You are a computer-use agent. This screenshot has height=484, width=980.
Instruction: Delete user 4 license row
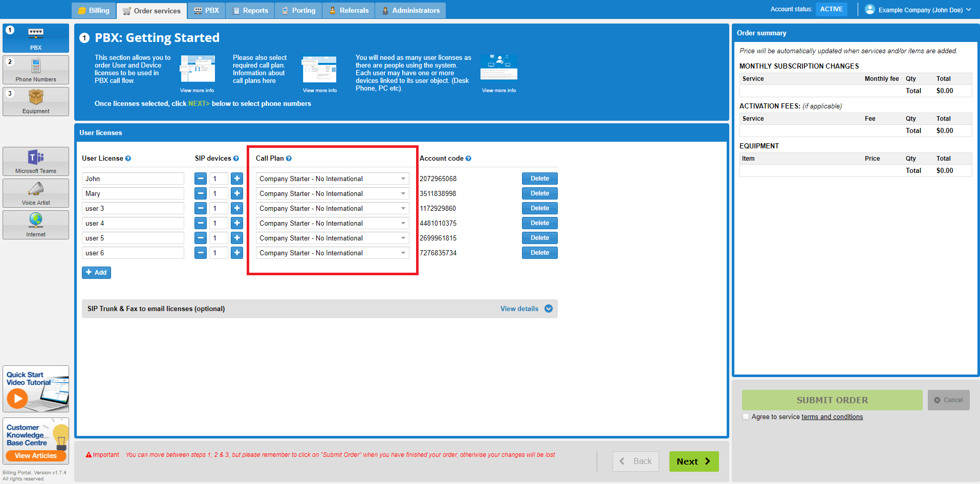(540, 223)
